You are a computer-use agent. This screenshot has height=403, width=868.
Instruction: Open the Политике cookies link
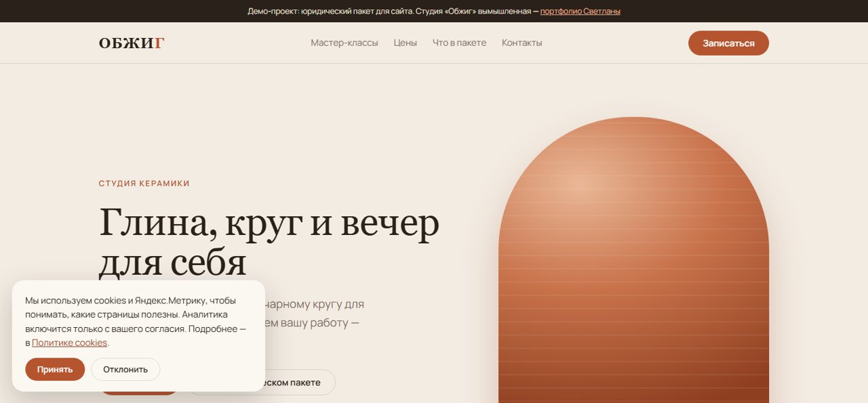click(x=69, y=343)
